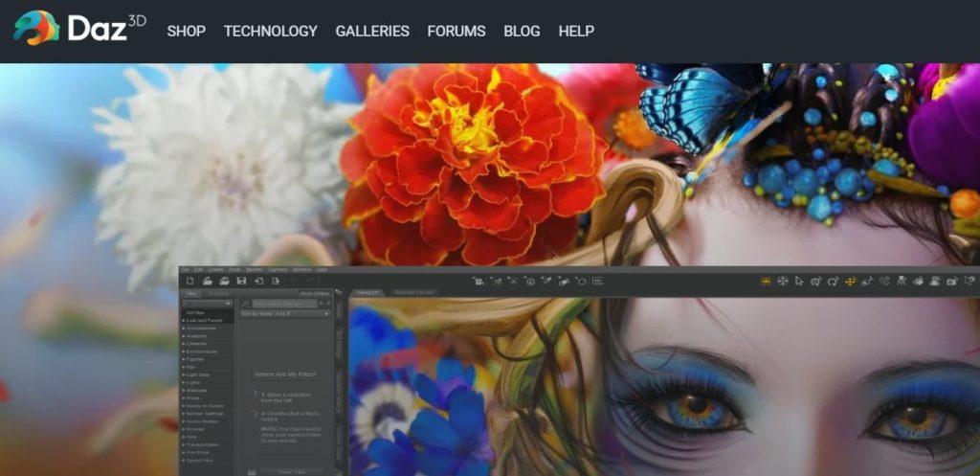
Task: Expand the Light Sets category
Action: point(199,374)
